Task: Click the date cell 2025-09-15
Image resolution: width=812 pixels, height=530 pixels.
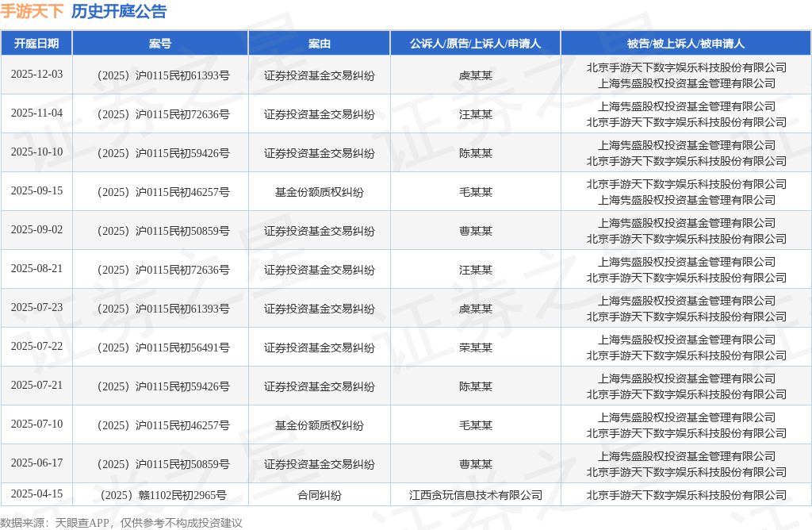Action: pyautogui.click(x=36, y=190)
